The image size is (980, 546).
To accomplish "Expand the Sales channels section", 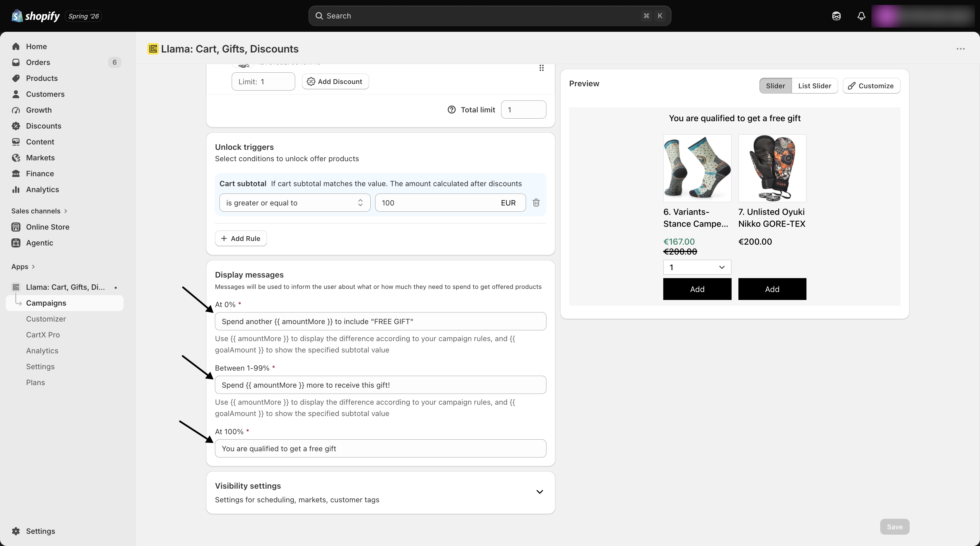I will pyautogui.click(x=39, y=211).
